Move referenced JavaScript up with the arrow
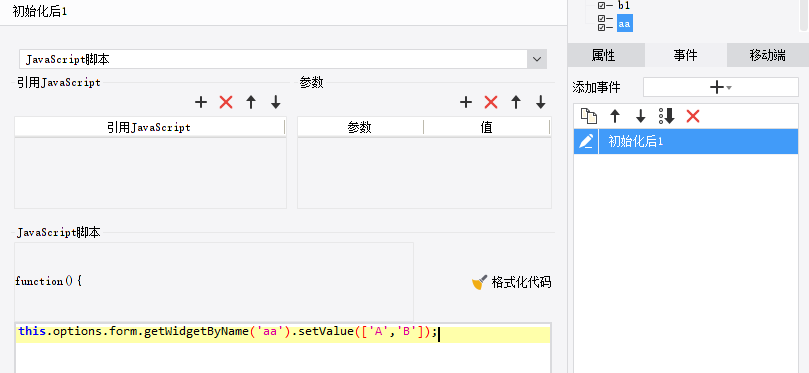The image size is (809, 373). pyautogui.click(x=251, y=102)
